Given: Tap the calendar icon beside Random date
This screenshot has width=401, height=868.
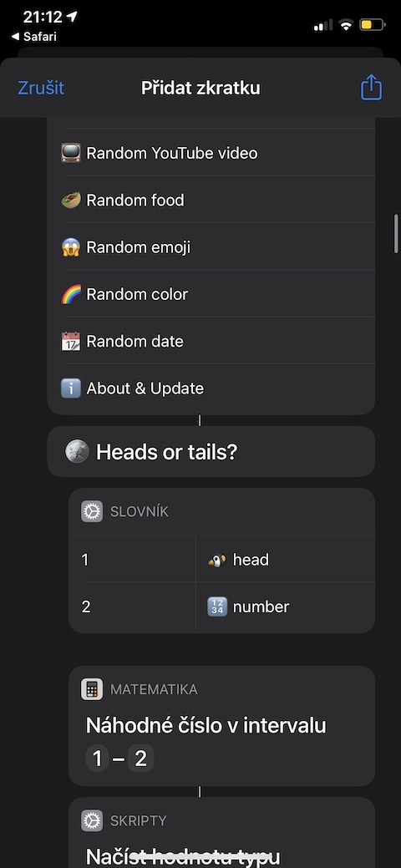Looking at the screenshot, I should 71,341.
